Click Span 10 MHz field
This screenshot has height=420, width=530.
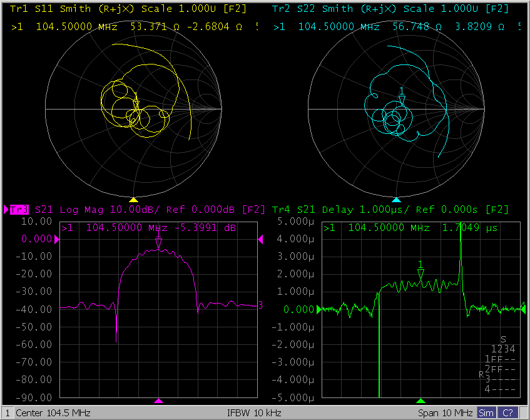pos(445,413)
